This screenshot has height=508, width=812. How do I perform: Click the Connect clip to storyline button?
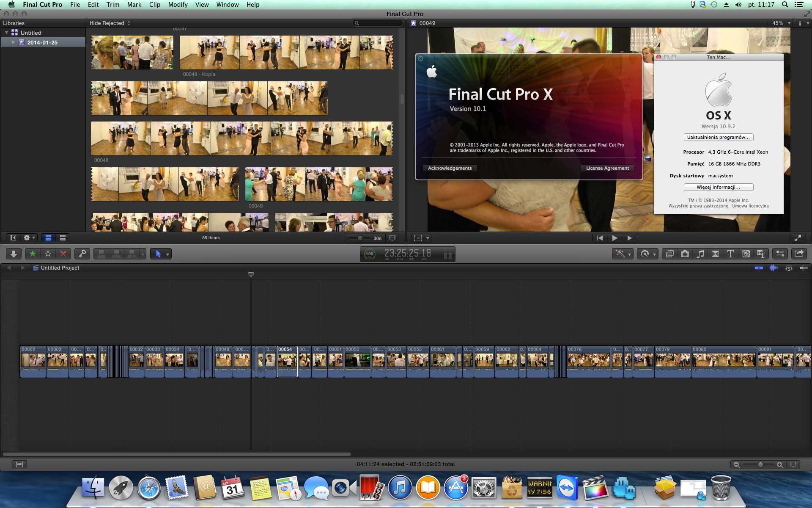click(101, 254)
